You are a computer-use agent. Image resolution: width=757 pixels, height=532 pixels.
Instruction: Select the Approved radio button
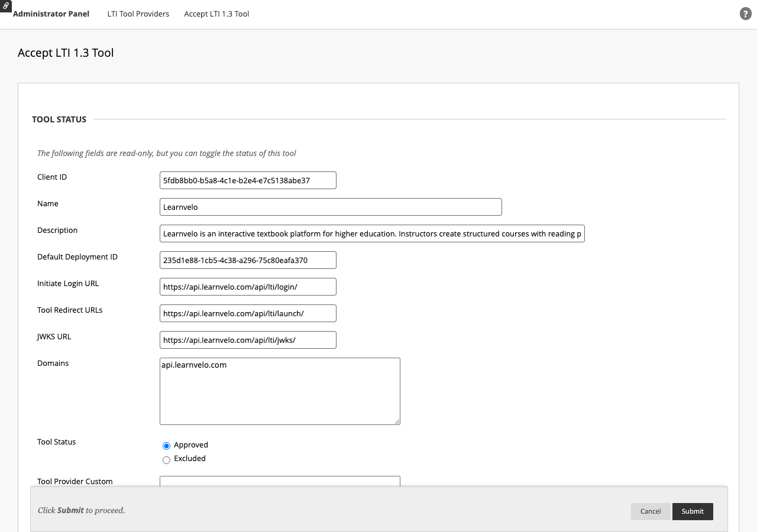[166, 446]
